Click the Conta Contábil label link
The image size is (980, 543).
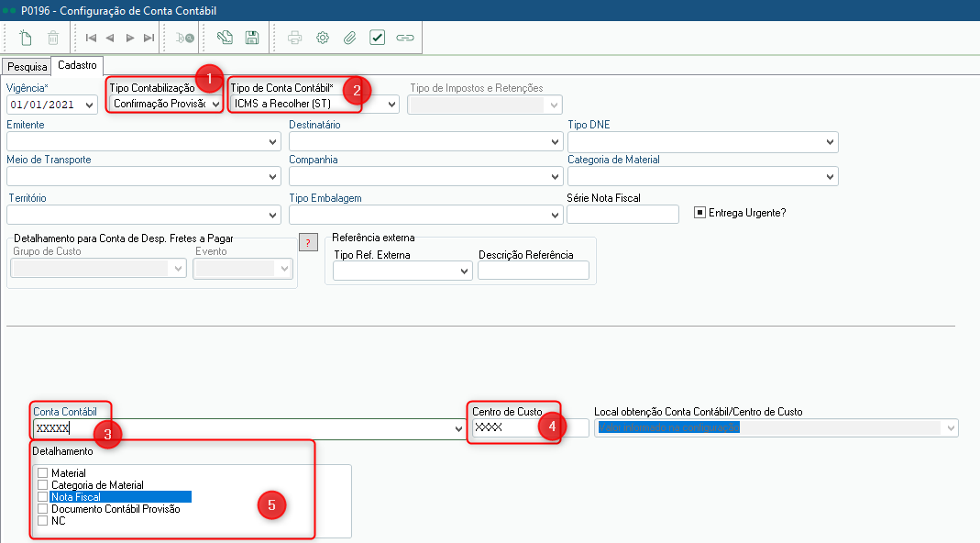click(x=65, y=412)
